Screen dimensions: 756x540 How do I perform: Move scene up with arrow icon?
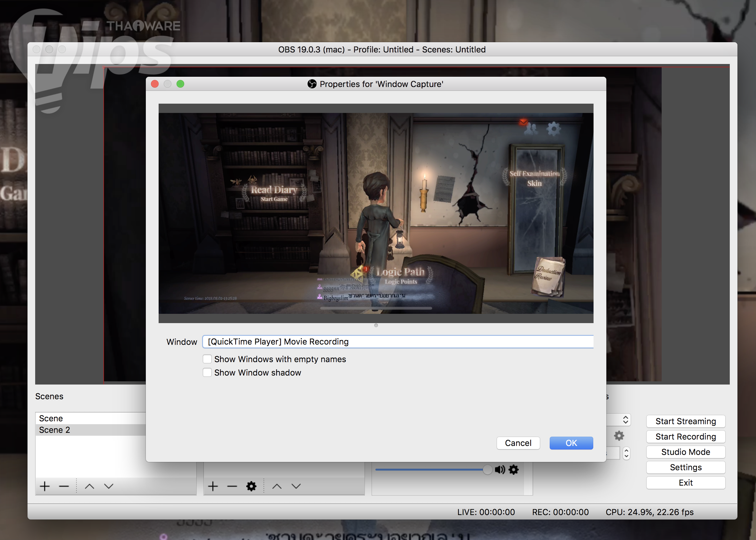coord(90,486)
